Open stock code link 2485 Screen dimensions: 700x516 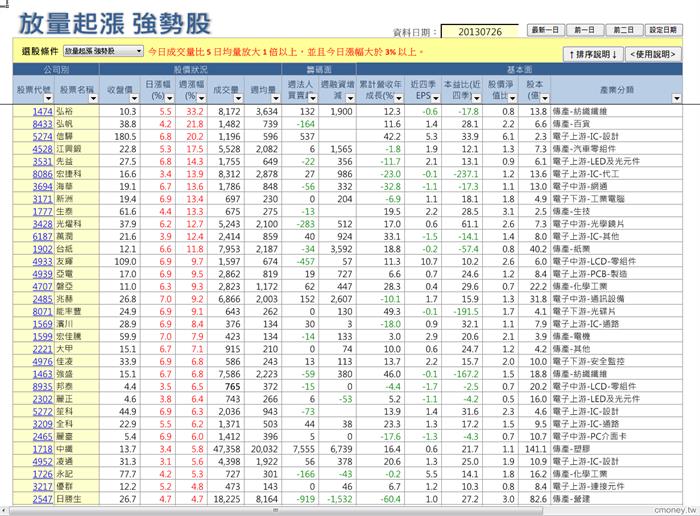click(42, 299)
